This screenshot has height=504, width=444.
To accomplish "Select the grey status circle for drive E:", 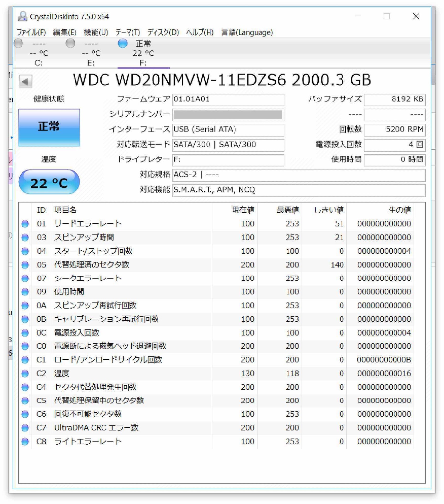I will (70, 43).
